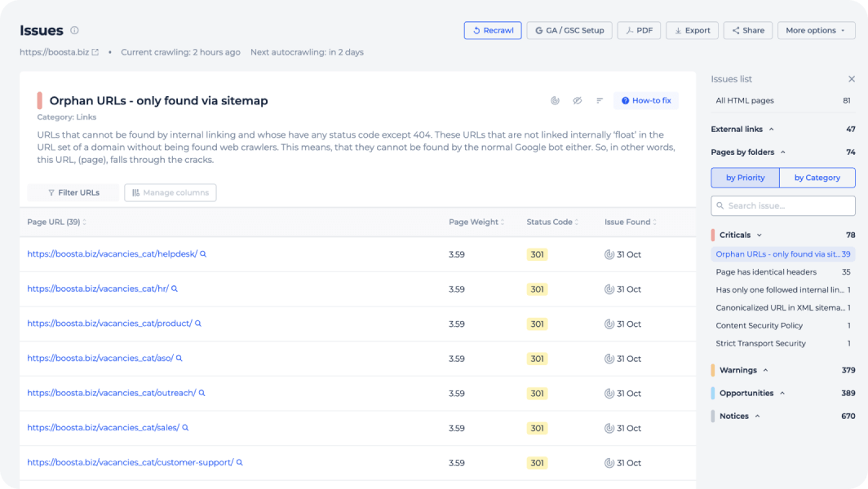The width and height of the screenshot is (868, 489).
Task: Click the info icon beside Issues title
Action: click(74, 30)
